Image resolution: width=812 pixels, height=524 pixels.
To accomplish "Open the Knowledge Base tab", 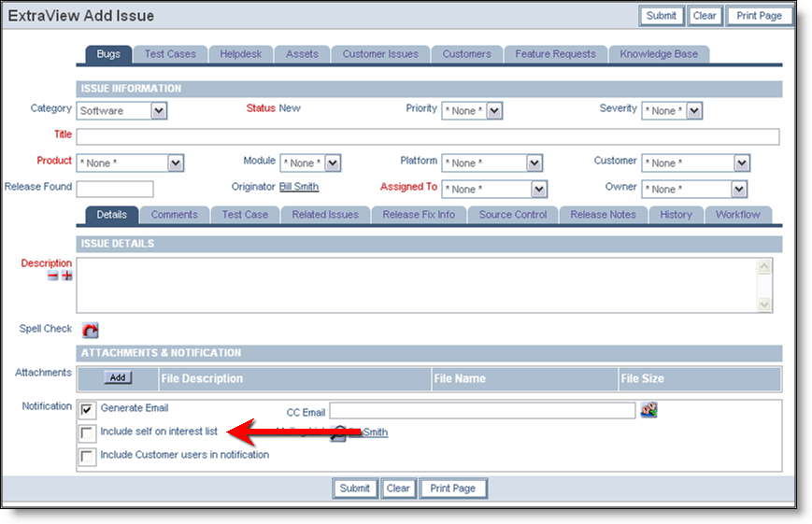I will [659, 54].
